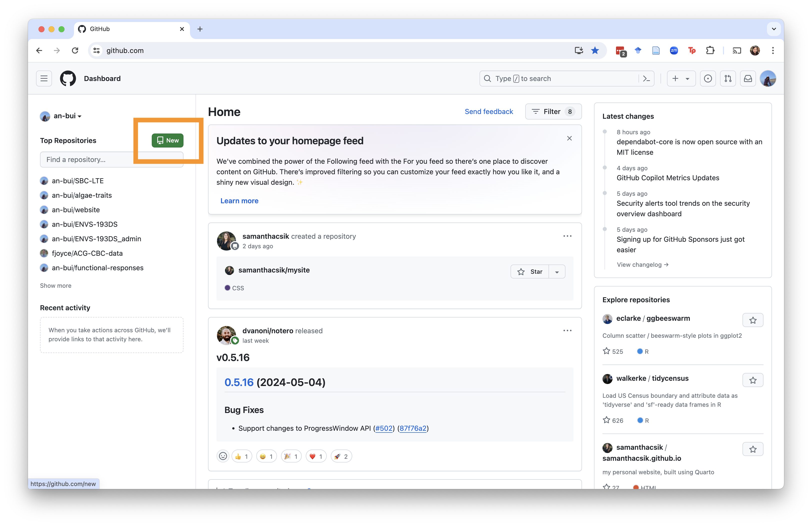The image size is (812, 526).
Task: Click the green New repository button
Action: click(x=167, y=140)
